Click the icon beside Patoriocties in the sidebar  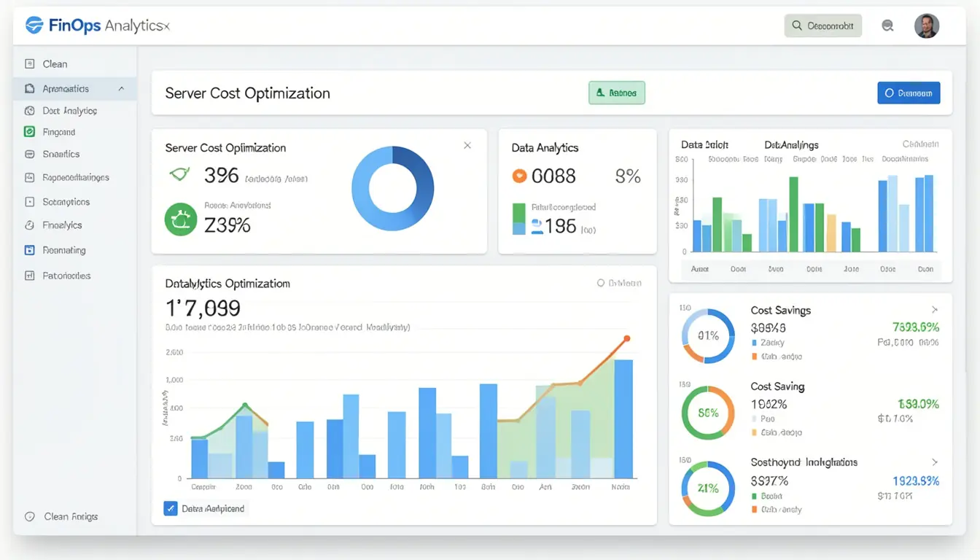pos(30,276)
